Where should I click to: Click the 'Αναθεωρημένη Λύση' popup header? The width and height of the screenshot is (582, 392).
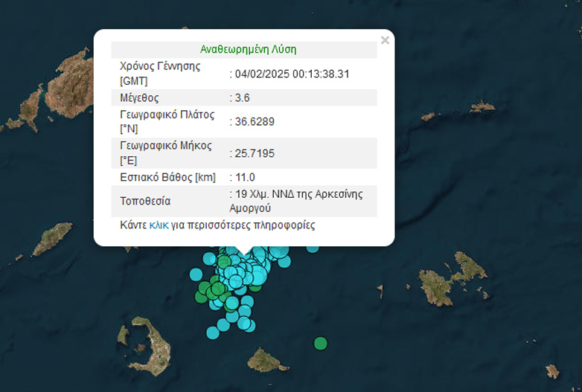248,49
